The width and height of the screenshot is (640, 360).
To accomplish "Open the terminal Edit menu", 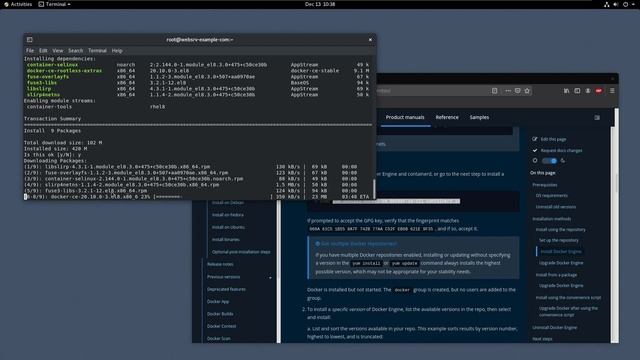I will pyautogui.click(x=43, y=51).
